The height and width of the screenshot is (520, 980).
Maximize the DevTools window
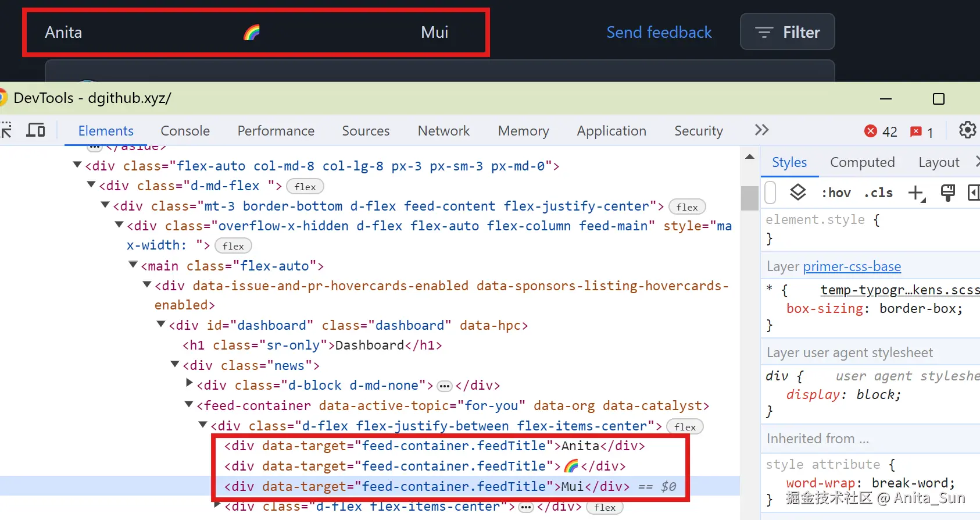coord(938,99)
